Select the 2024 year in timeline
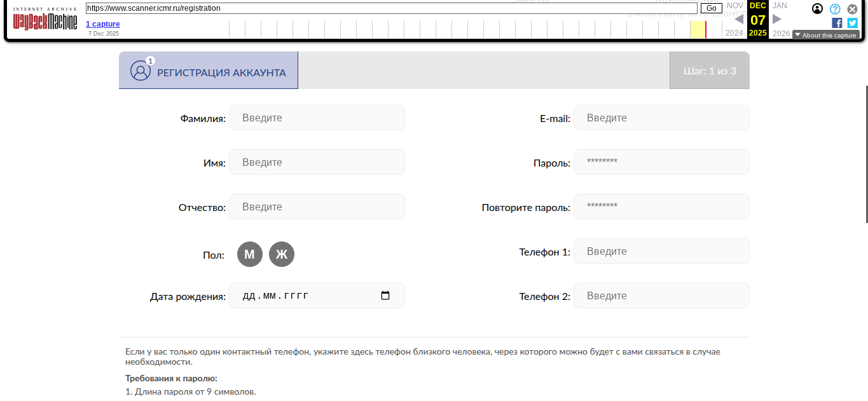 [x=734, y=33]
